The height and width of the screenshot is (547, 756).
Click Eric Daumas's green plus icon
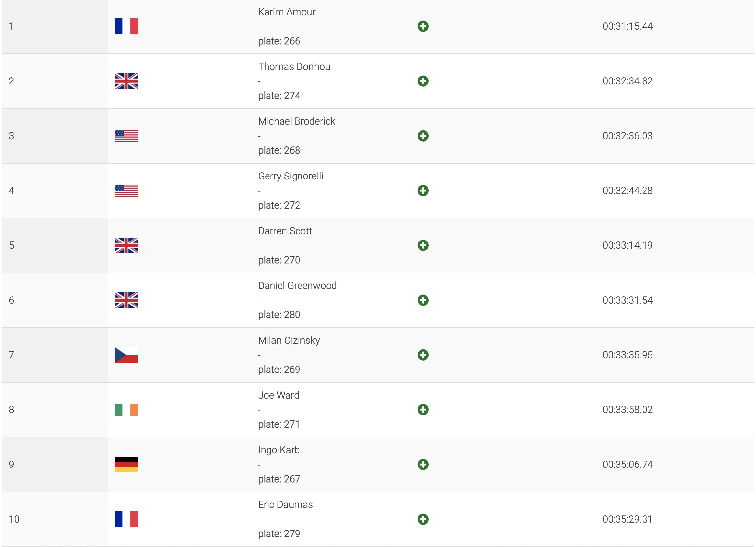[x=423, y=519]
